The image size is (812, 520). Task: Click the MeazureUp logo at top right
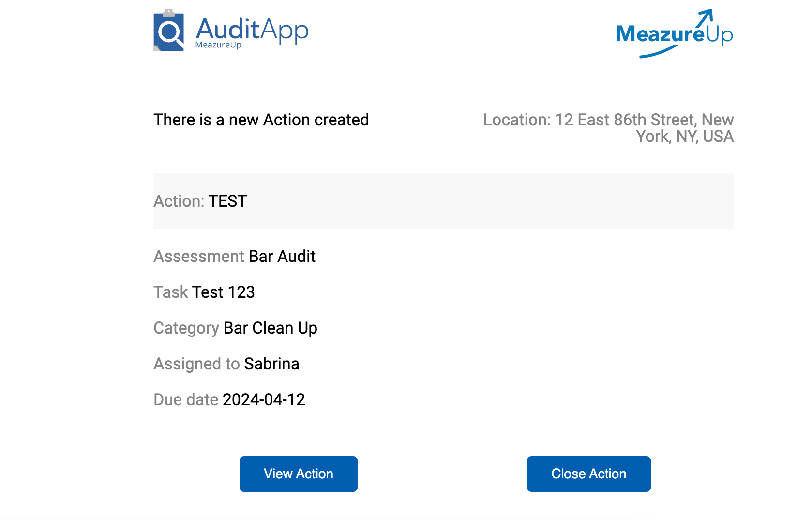(x=675, y=33)
